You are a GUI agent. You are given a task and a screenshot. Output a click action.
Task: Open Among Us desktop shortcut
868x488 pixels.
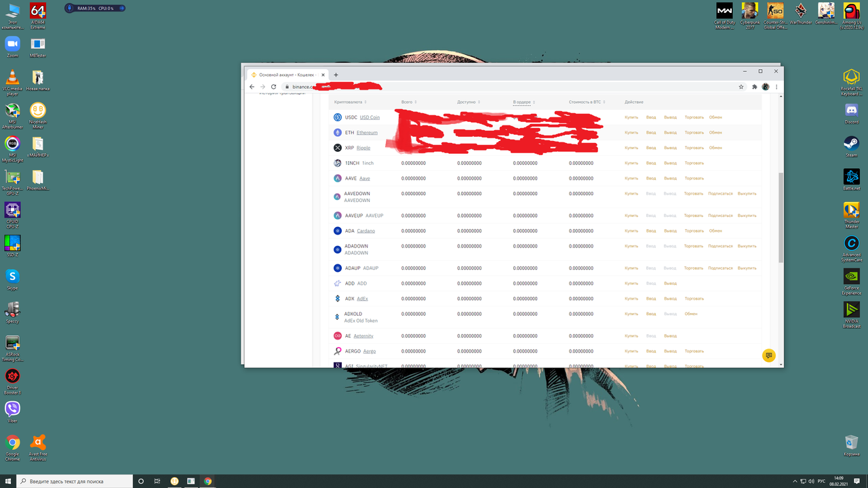[851, 16]
